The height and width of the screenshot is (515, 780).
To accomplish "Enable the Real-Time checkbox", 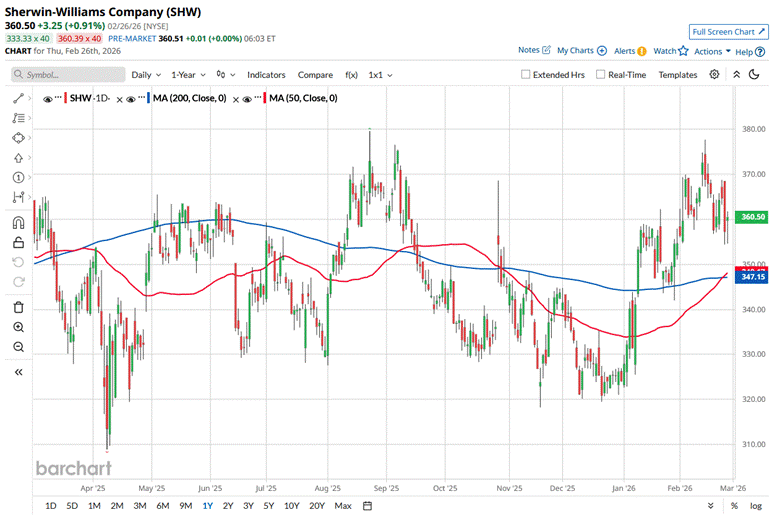I will pyautogui.click(x=600, y=75).
